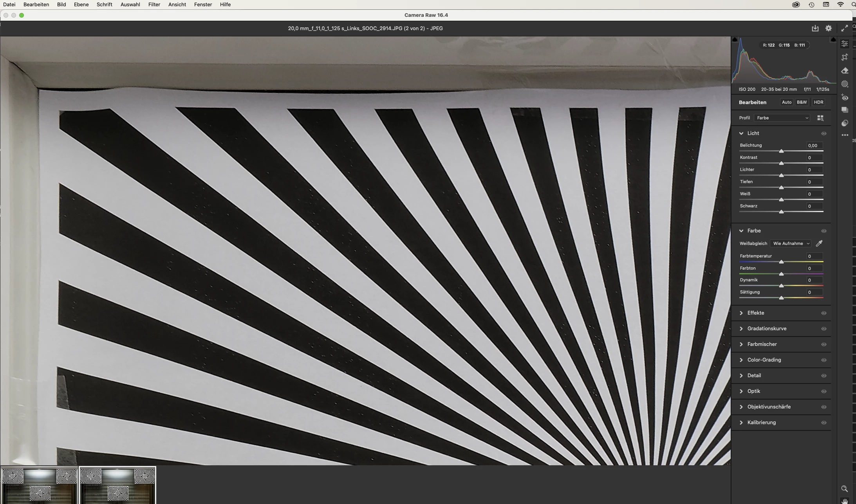856x504 pixels.
Task: Select the Healing eraser tool
Action: click(845, 71)
